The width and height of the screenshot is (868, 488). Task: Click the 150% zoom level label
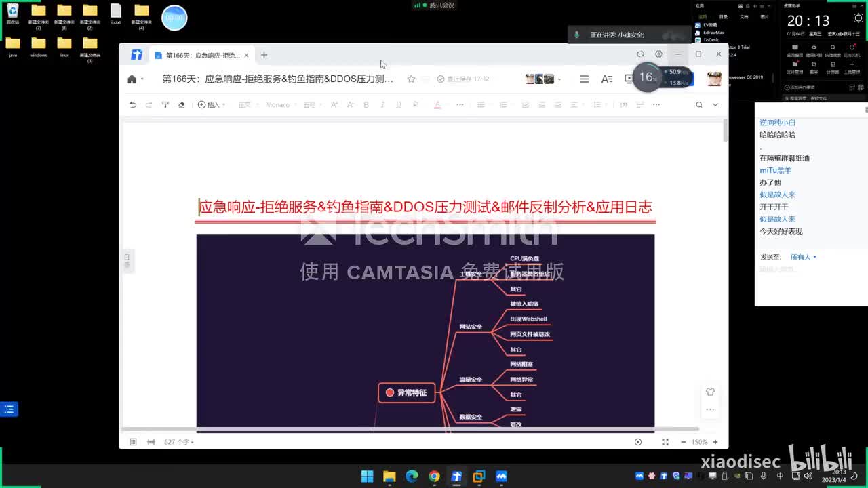point(699,442)
